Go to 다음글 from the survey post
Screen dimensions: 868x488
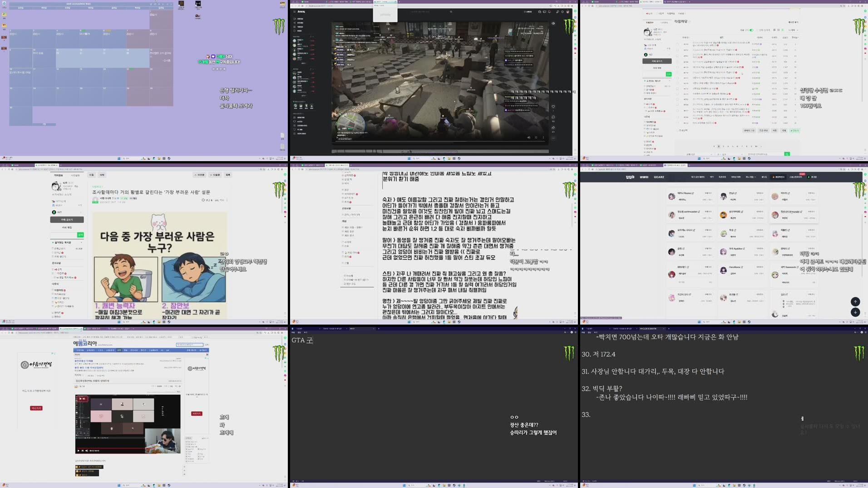coord(215,175)
